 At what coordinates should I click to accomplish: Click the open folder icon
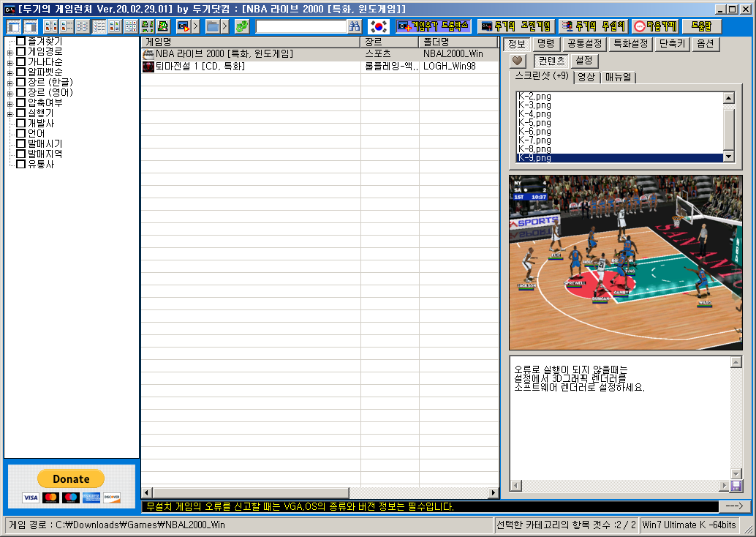point(213,26)
